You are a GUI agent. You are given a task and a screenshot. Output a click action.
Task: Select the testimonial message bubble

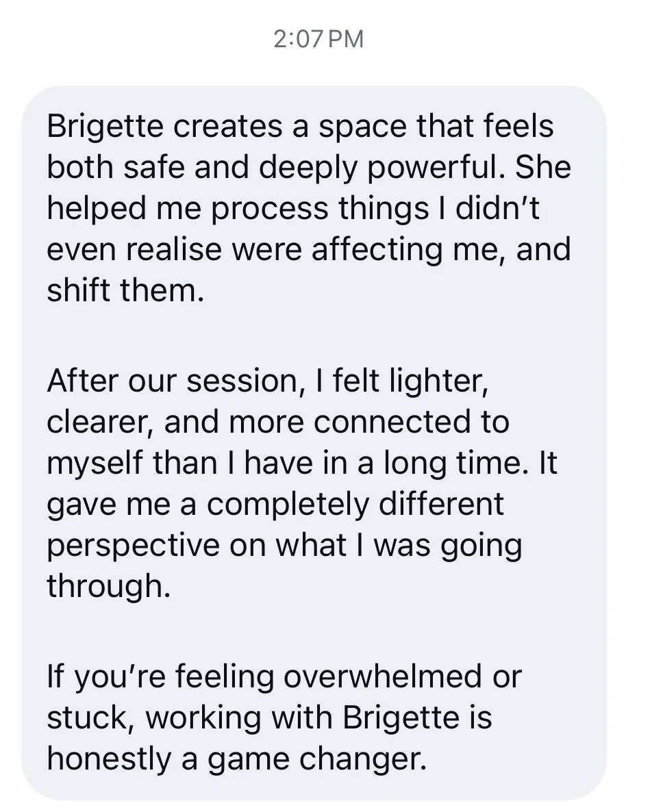pyautogui.click(x=314, y=443)
